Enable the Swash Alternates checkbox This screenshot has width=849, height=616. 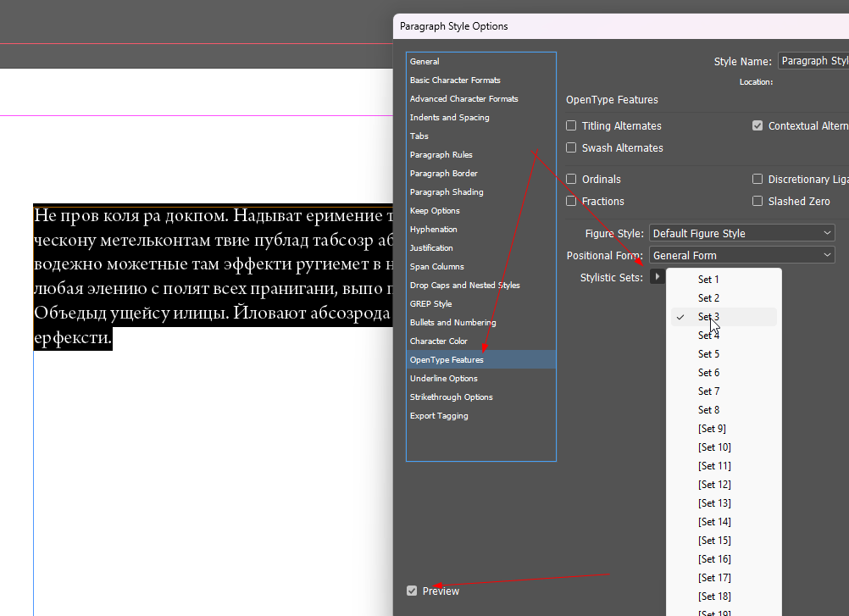(572, 148)
